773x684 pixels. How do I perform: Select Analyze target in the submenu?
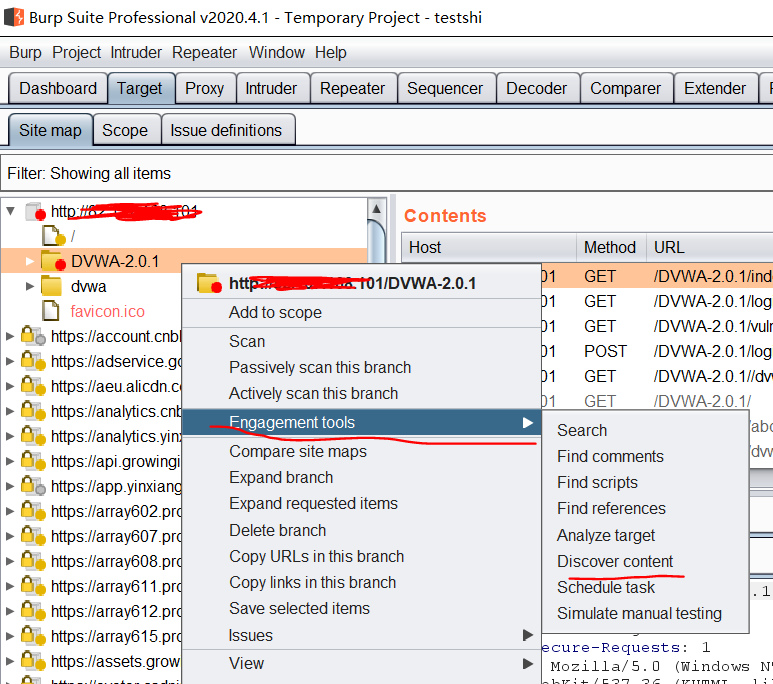click(x=645, y=535)
